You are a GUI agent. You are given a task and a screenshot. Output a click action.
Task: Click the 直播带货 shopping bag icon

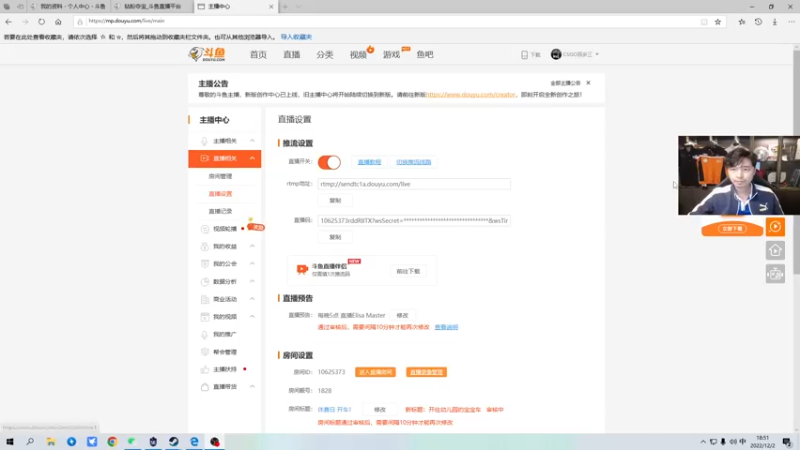(205, 387)
